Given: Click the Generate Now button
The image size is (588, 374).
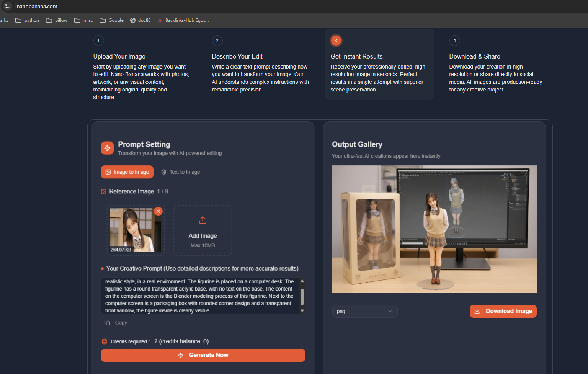Looking at the screenshot, I should [x=203, y=355].
